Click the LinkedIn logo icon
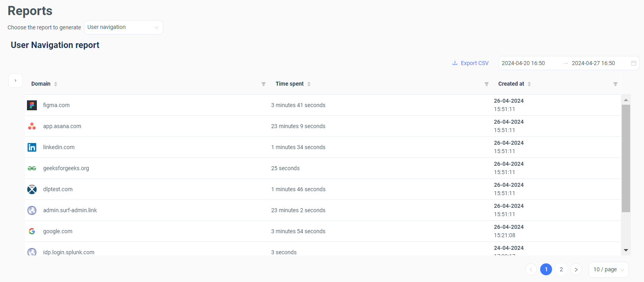 [32, 147]
